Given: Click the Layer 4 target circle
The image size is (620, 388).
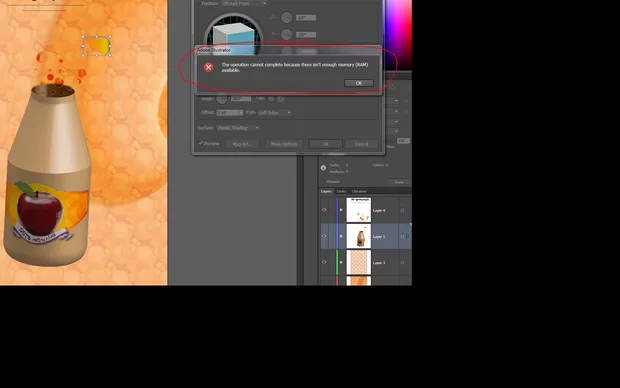Looking at the screenshot, I should coord(402,210).
